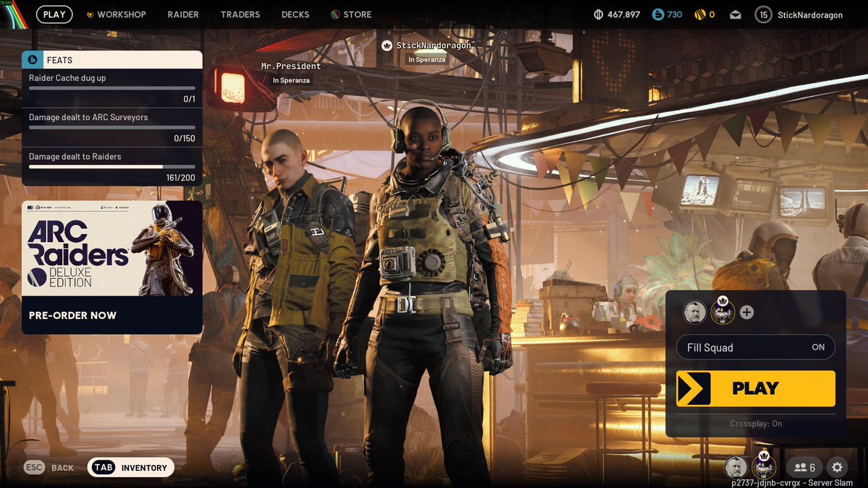Open the STORE tab
This screenshot has height=488, width=868.
(351, 14)
